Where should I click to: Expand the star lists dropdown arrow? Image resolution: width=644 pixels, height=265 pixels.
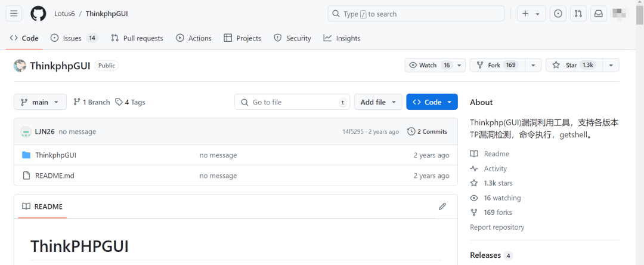tap(611, 65)
